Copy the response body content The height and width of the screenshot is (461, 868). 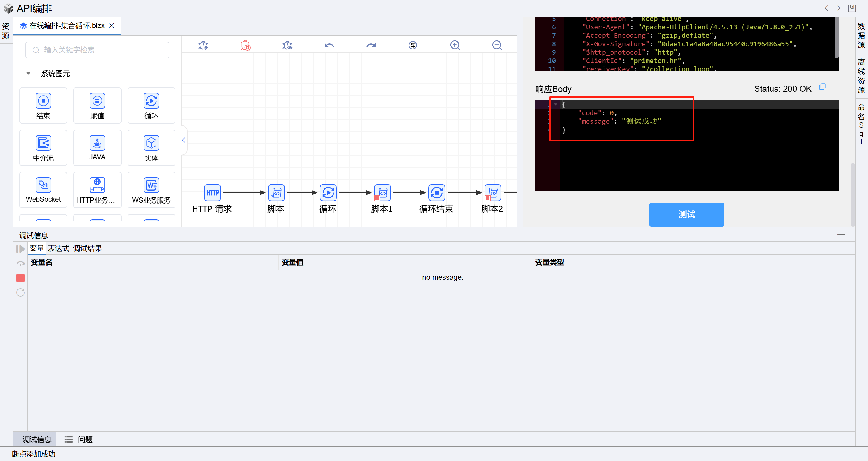coord(822,87)
